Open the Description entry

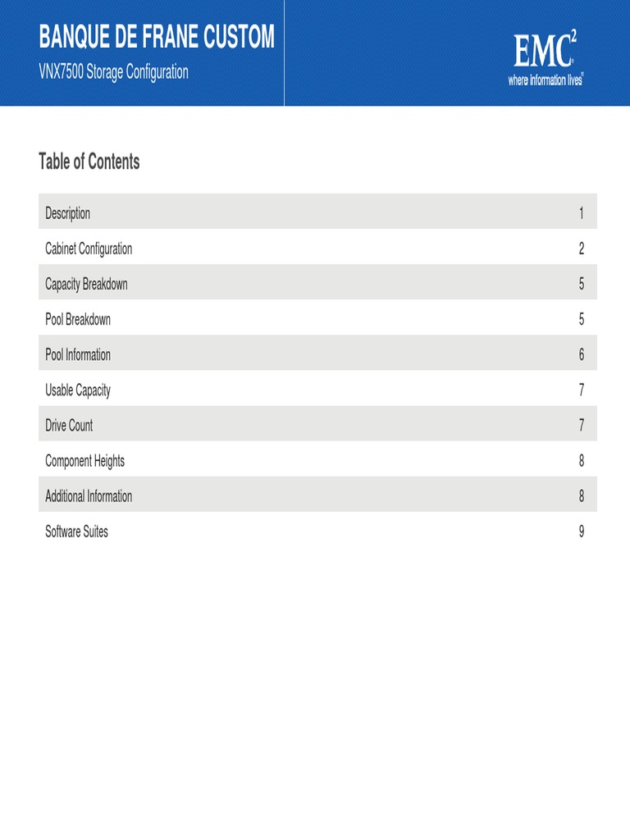click(x=317, y=211)
